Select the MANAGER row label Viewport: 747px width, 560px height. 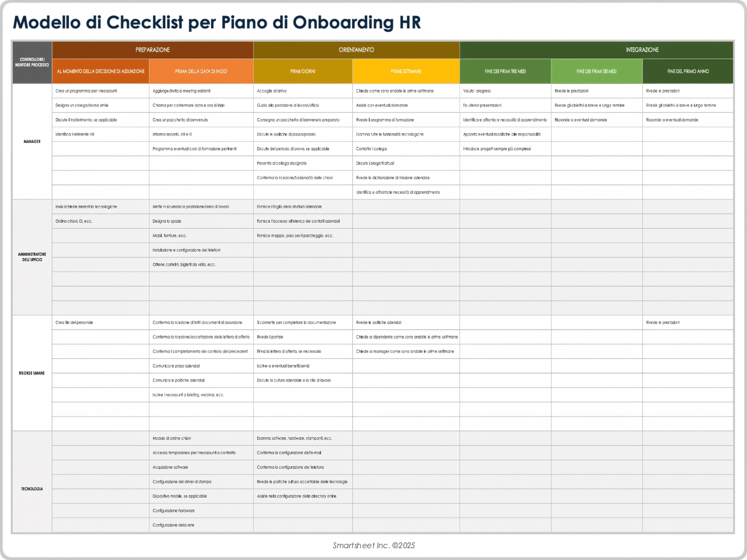click(32, 142)
